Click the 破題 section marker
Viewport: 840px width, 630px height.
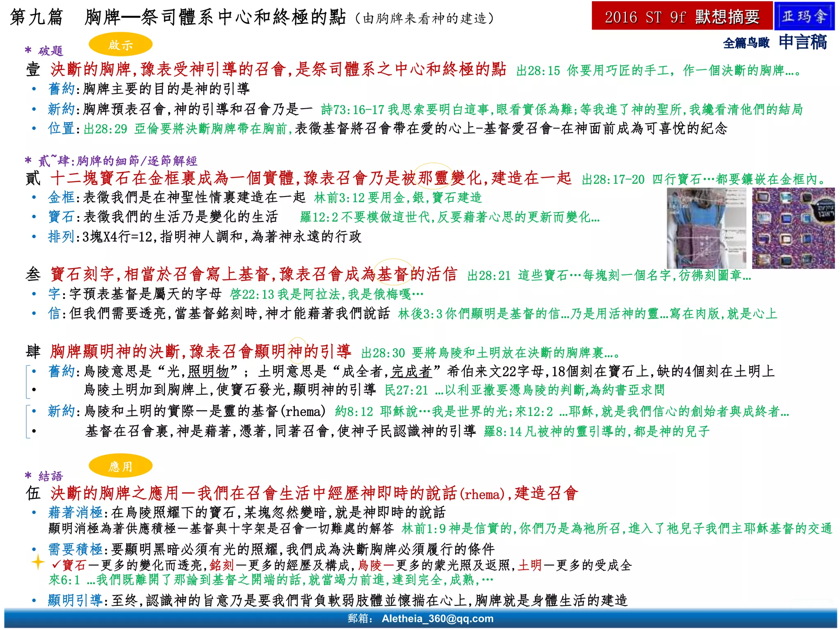coord(50,51)
